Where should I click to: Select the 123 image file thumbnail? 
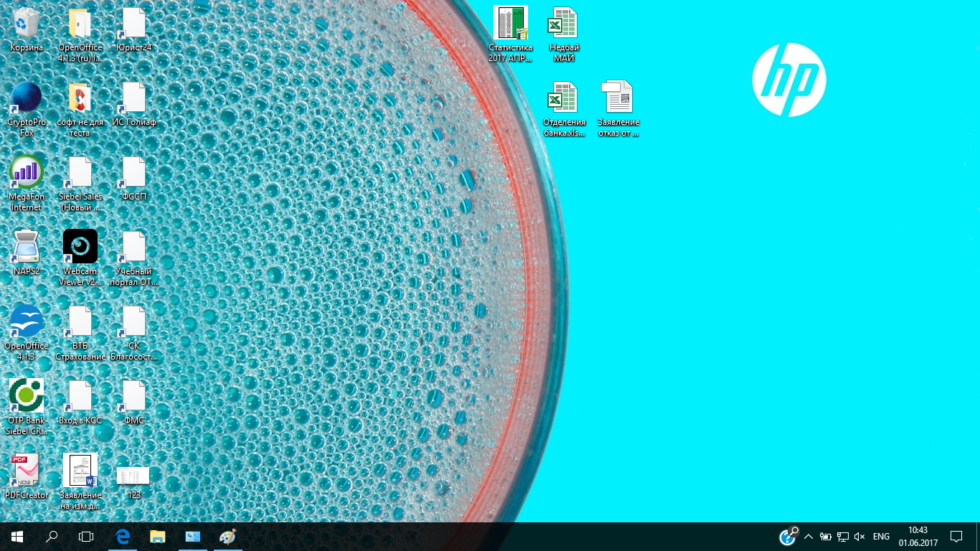tap(133, 475)
